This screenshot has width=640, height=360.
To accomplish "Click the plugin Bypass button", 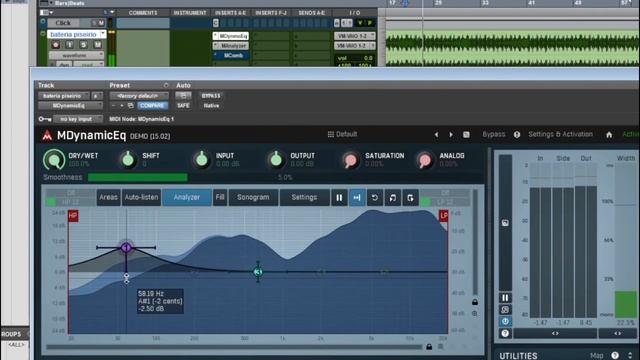I will (494, 134).
